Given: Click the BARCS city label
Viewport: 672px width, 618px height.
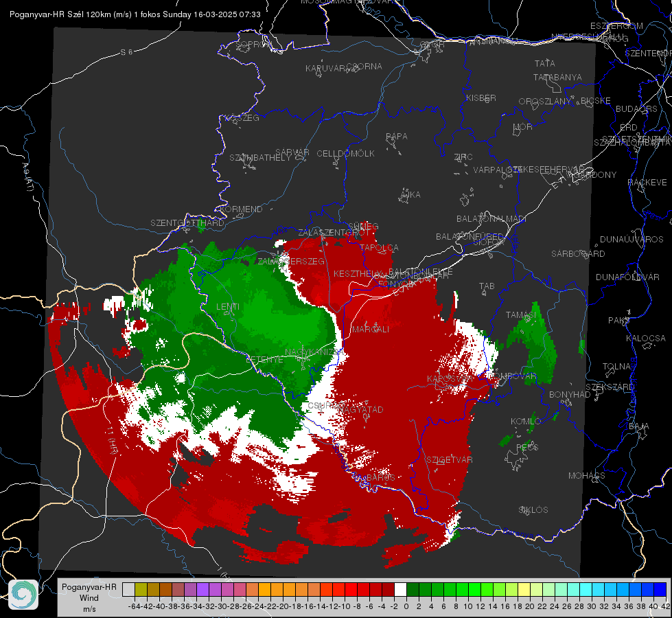Looking at the screenshot, I should (x=380, y=477).
